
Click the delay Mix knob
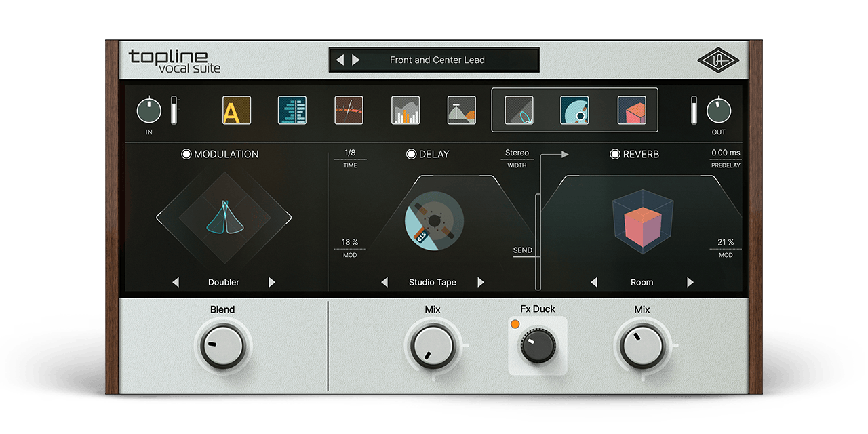(x=432, y=346)
